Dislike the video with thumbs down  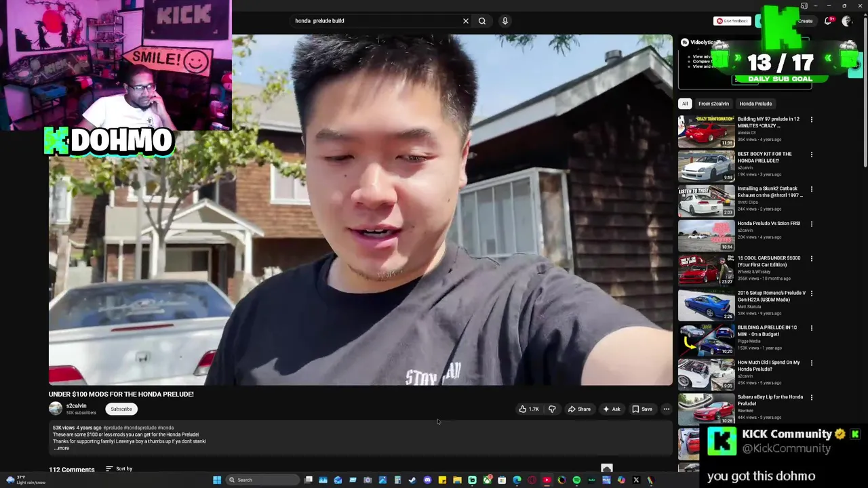(x=552, y=409)
